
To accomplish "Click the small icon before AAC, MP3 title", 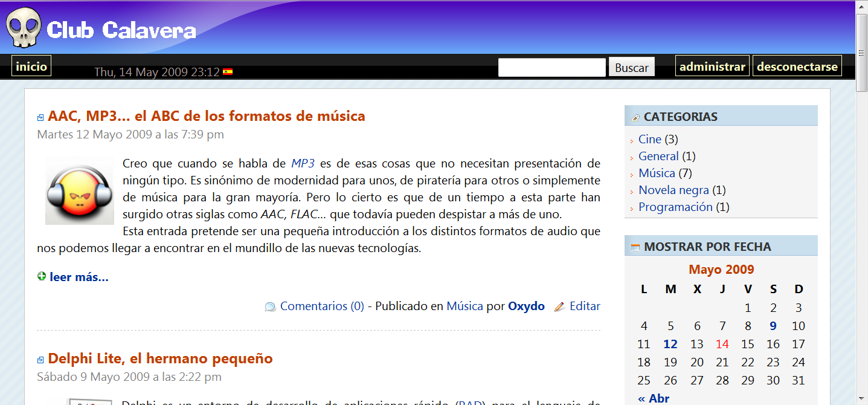I will coord(40,117).
